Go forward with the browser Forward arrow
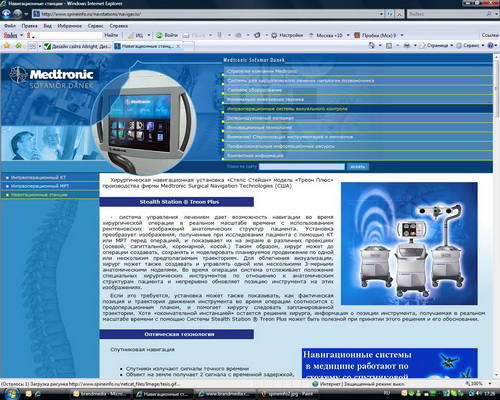The height and width of the screenshot is (400, 500). pos(17,14)
